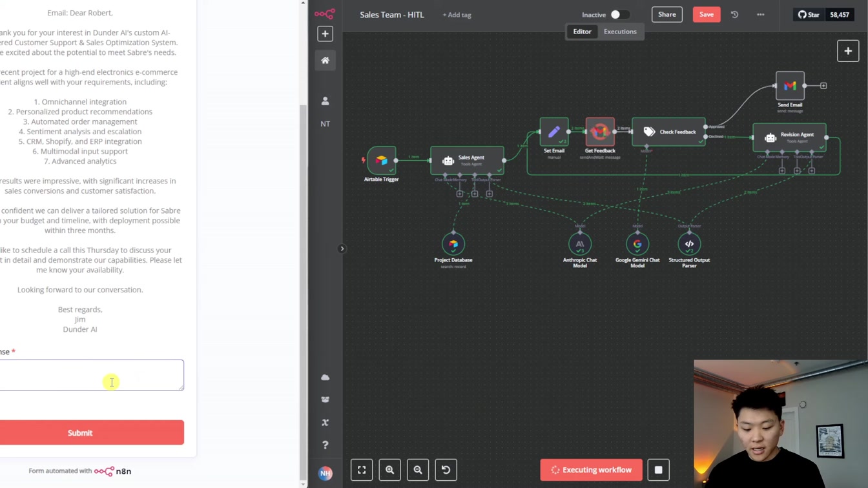This screenshot has height=488, width=868.
Task: Add Memory to the Revision Agent
Action: click(782, 171)
